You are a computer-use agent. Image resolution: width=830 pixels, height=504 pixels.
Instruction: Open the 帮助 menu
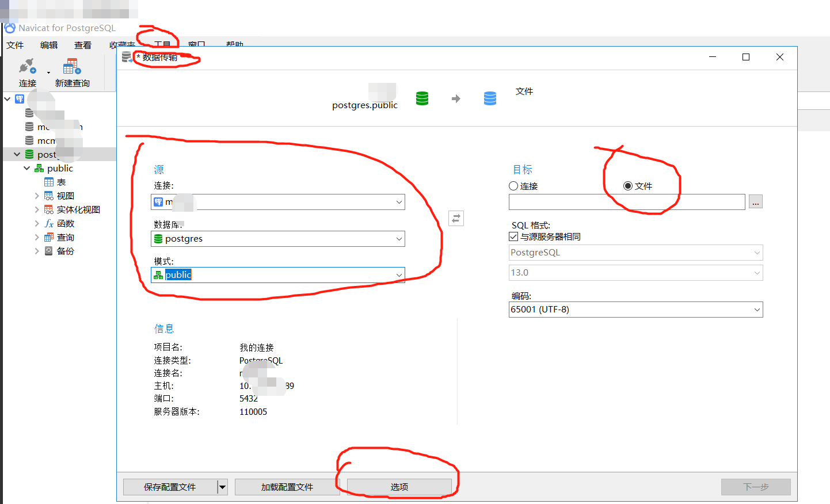point(235,44)
